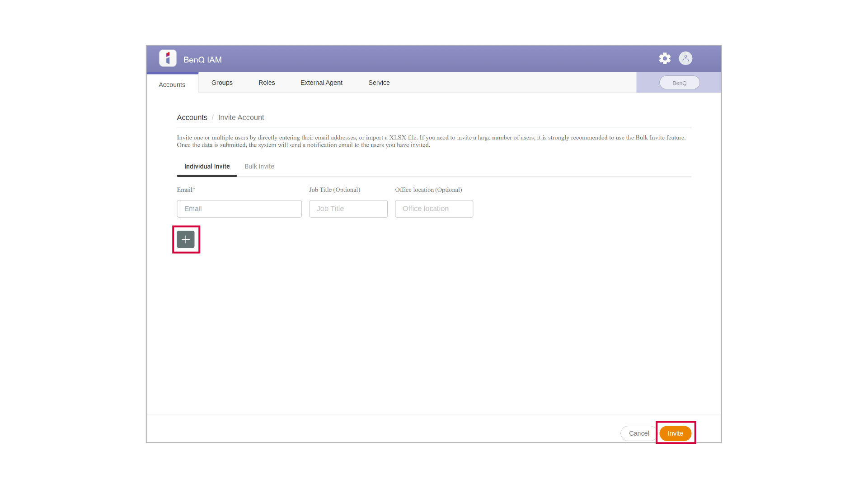Click into the Job Title field
The width and height of the screenshot is (868, 488).
[x=348, y=209]
